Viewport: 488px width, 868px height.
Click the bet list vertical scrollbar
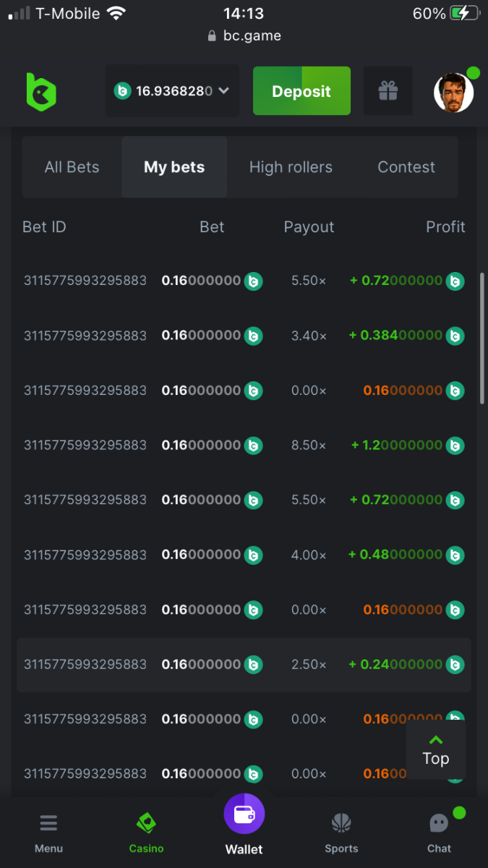pyautogui.click(x=482, y=339)
